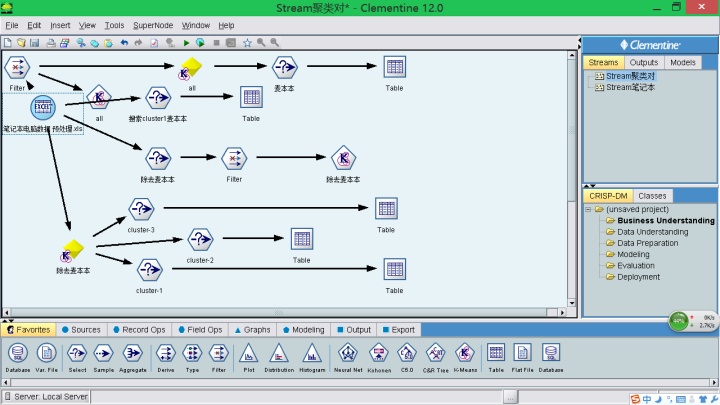Click the star icon in the toolbar
Viewport: 720px width, 405px height.
point(247,43)
